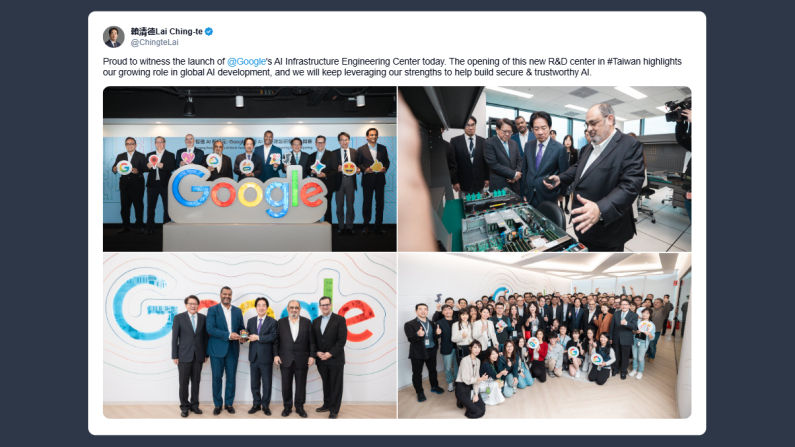
Task: Click the blue verified badge icon
Action: click(208, 31)
